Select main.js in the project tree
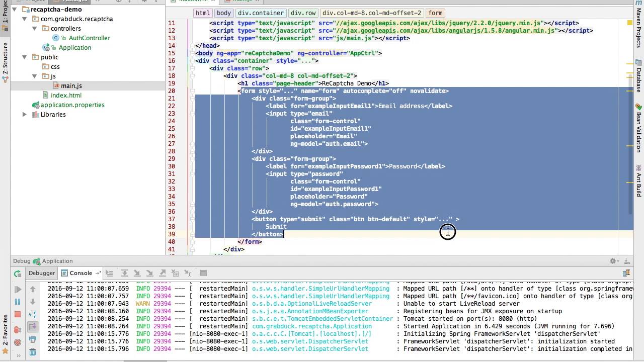Screen dimensions: 644x362 [x=71, y=85]
